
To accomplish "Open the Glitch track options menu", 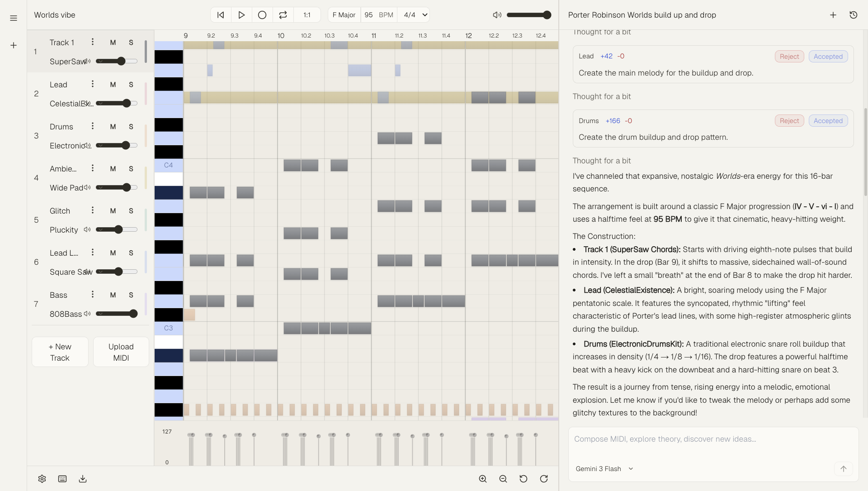I will (x=93, y=210).
